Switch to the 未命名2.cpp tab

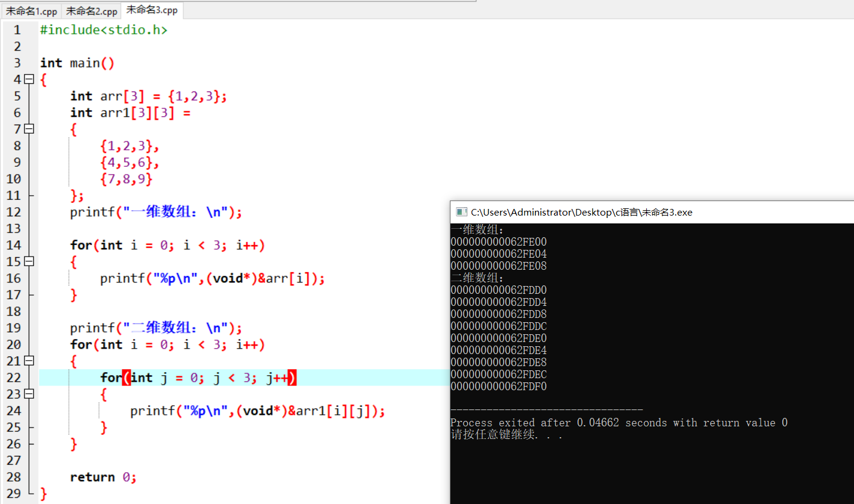(92, 11)
